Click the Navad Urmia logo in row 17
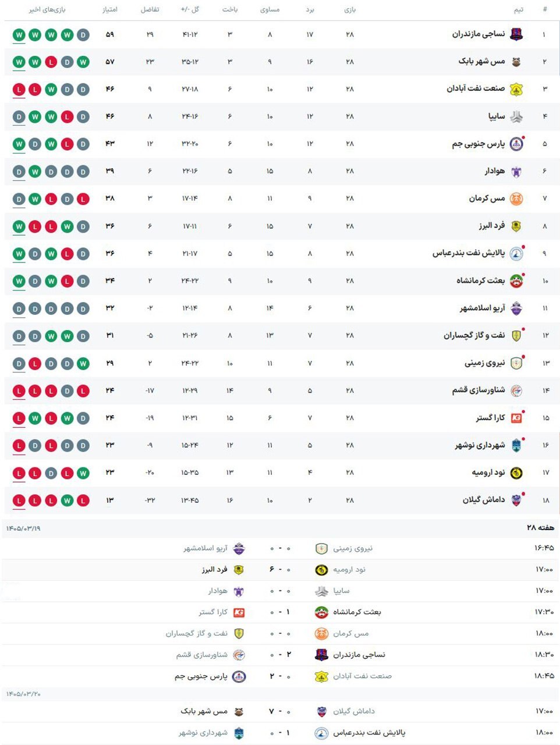Image resolution: width=560 pixels, height=745 pixels. pyautogui.click(x=516, y=473)
